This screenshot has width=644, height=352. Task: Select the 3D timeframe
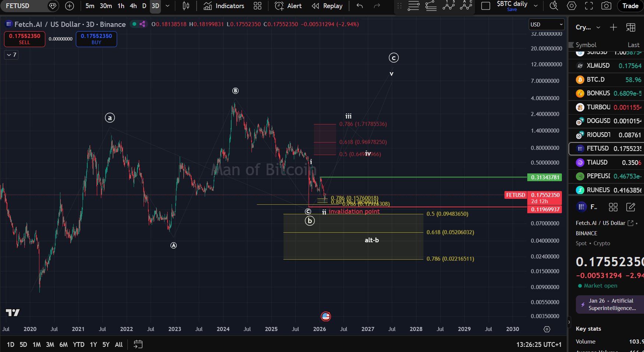155,6
